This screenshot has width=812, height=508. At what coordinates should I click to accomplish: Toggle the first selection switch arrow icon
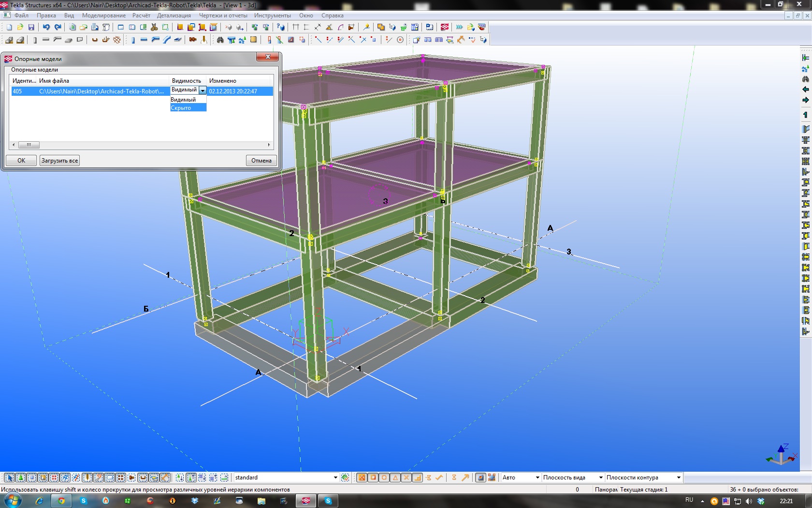click(x=10, y=478)
